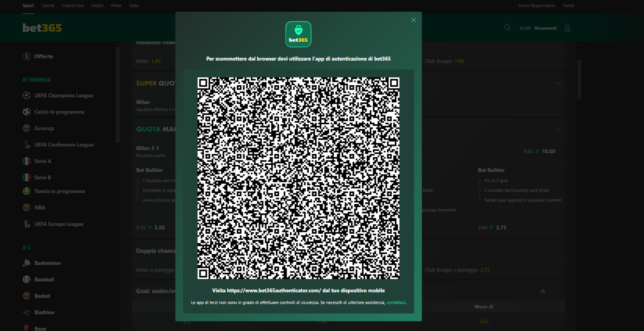Viewport: 644px width, 331px height.
Task: Click the Serie B Italian flag icon
Action: (27, 177)
